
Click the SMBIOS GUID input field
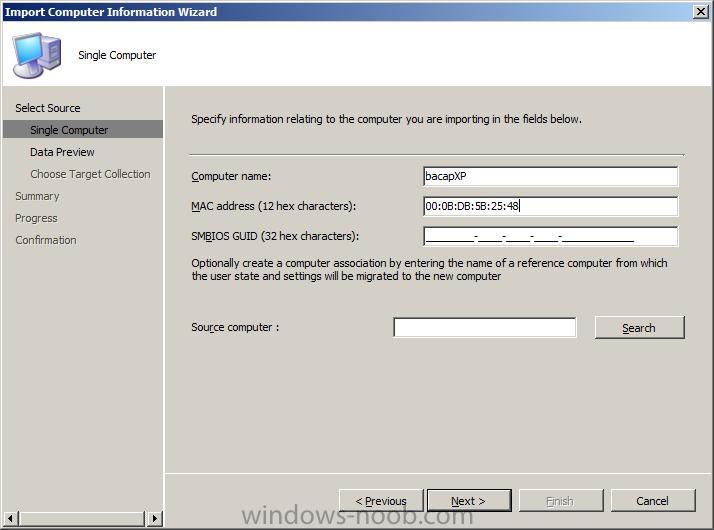(x=551, y=236)
